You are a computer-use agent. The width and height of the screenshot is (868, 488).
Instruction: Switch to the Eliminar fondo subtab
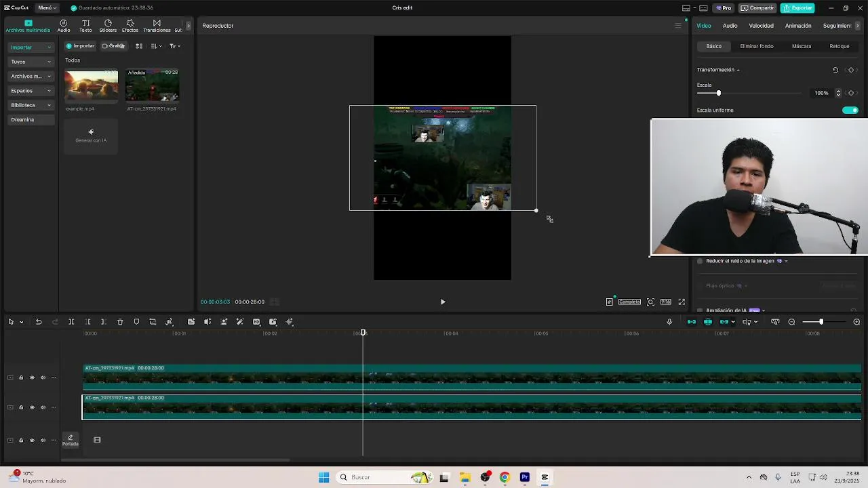757,46
